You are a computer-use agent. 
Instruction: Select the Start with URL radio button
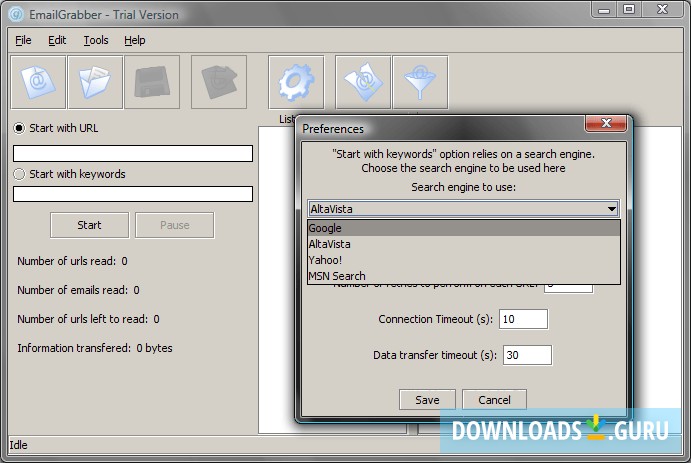(19, 128)
